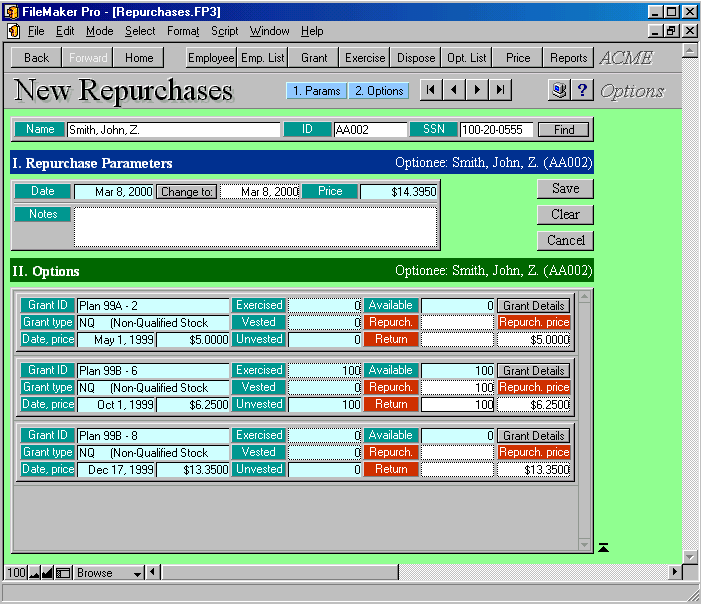The image size is (701, 604).
Task: Click repurchase price field showing $5.0000
Action: click(534, 340)
